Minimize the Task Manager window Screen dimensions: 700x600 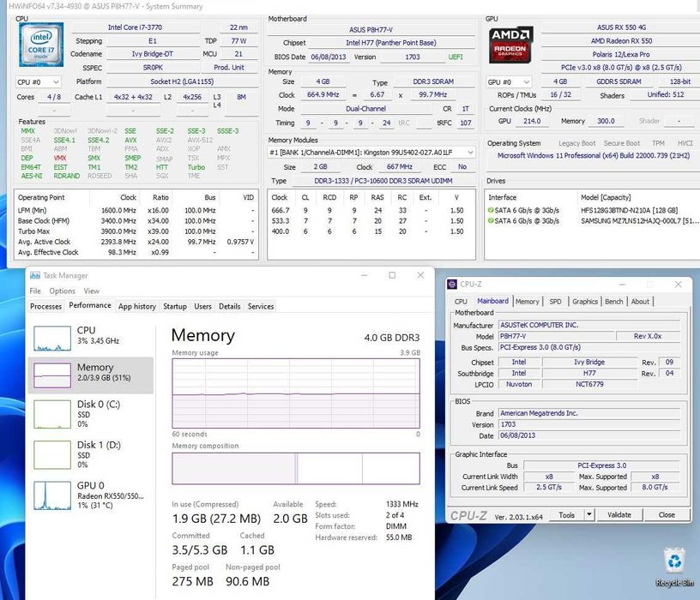365,275
